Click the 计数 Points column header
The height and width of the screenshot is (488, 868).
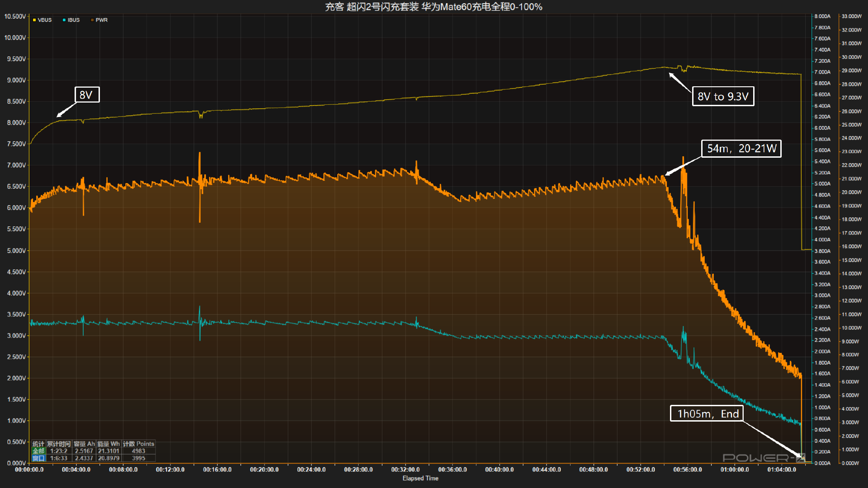[x=138, y=444]
